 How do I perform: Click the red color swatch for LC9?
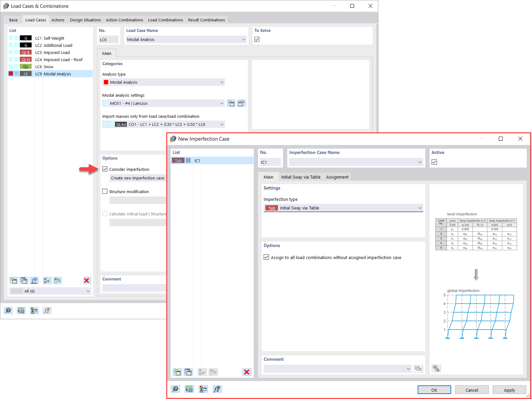(11, 73)
